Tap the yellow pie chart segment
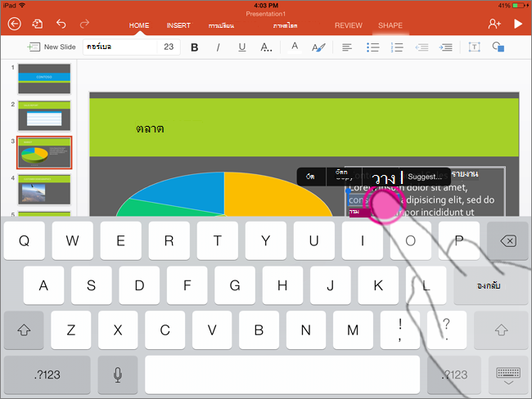 click(x=272, y=195)
